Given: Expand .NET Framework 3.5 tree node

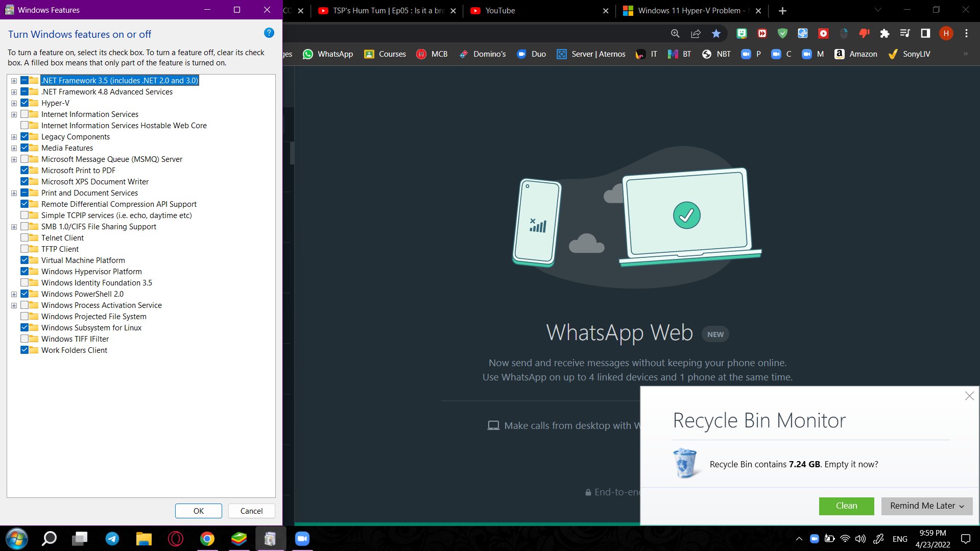Looking at the screenshot, I should [x=14, y=81].
